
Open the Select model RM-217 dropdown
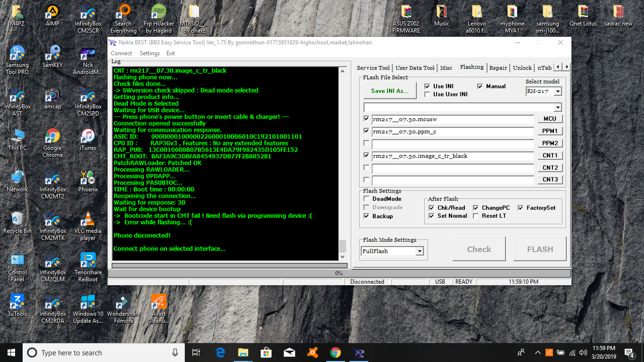pyautogui.click(x=557, y=92)
